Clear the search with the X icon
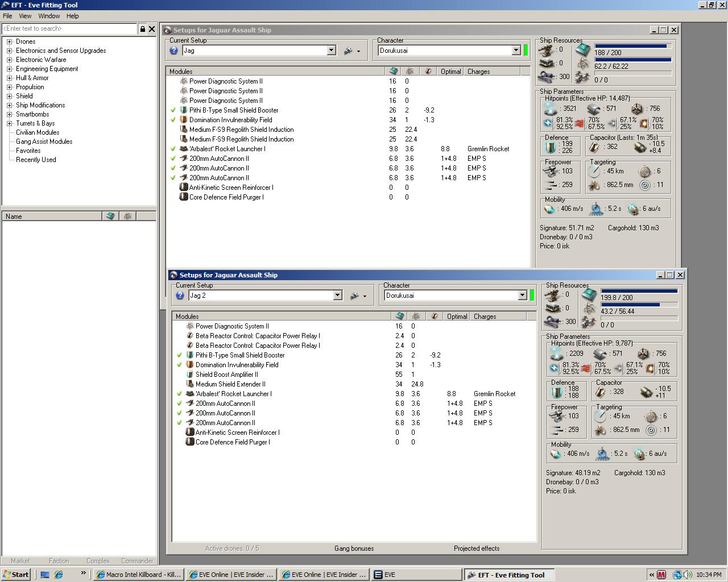Viewport: 728px width, 582px height. tap(152, 28)
